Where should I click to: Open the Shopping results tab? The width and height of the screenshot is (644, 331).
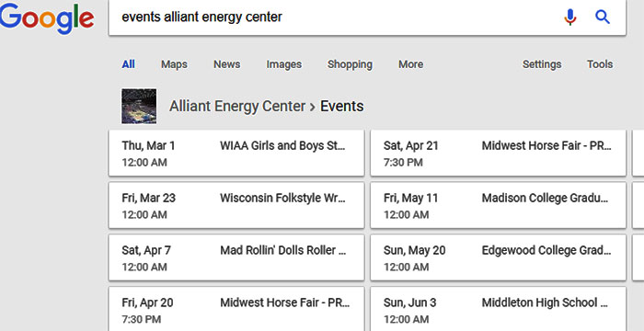click(350, 64)
